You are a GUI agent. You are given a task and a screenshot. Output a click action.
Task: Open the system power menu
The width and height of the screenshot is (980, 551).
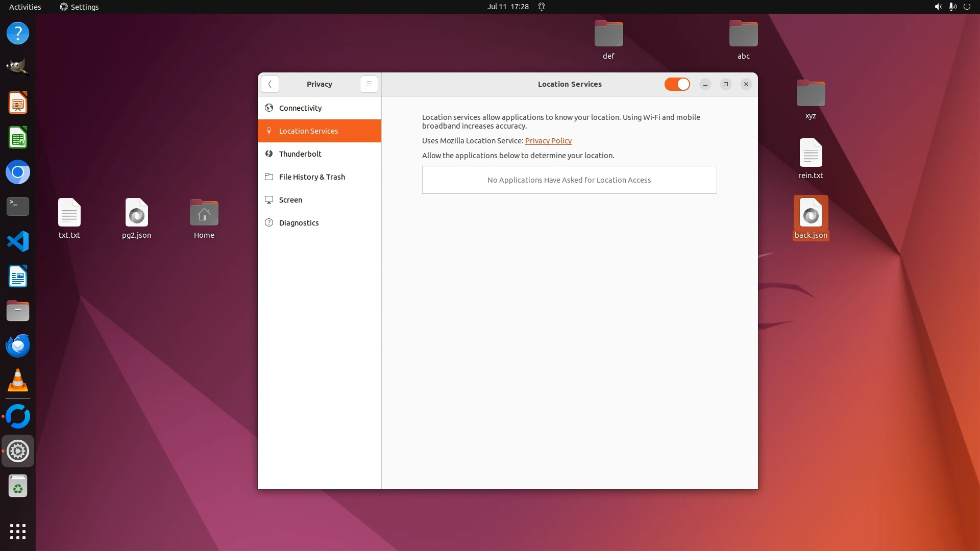967,7
